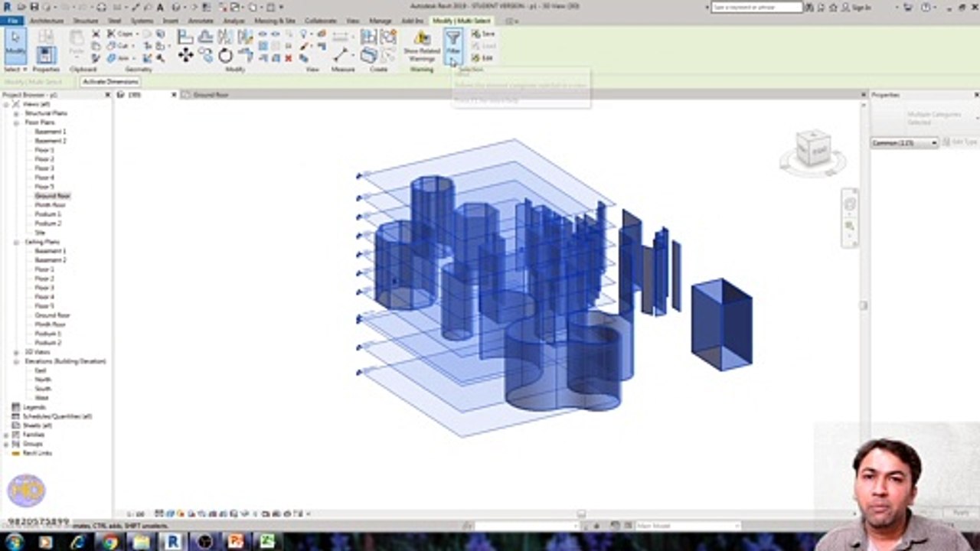Click the Activate Dimensions button

coord(110,82)
